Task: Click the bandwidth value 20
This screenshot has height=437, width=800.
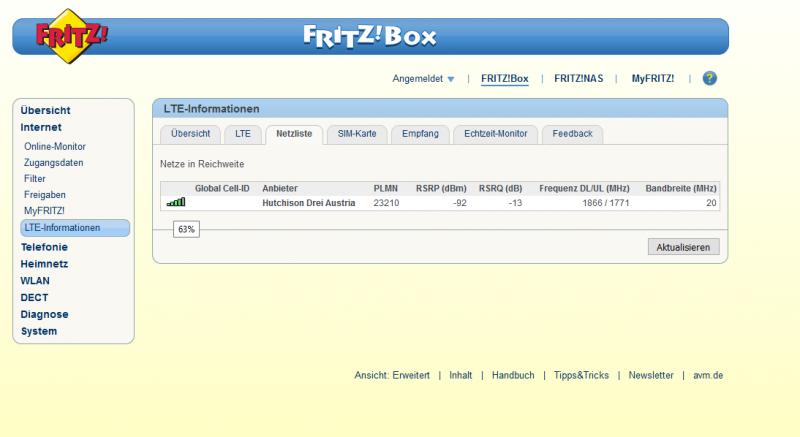Action: tap(711, 203)
